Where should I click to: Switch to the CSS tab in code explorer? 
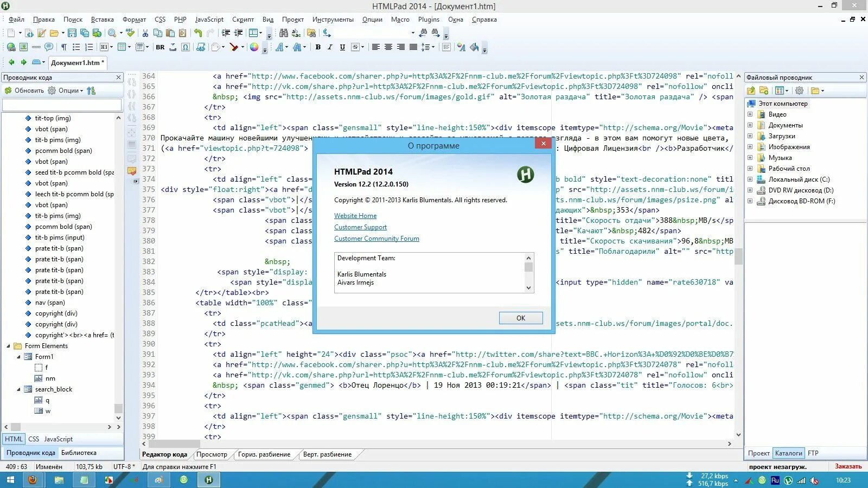click(x=34, y=439)
